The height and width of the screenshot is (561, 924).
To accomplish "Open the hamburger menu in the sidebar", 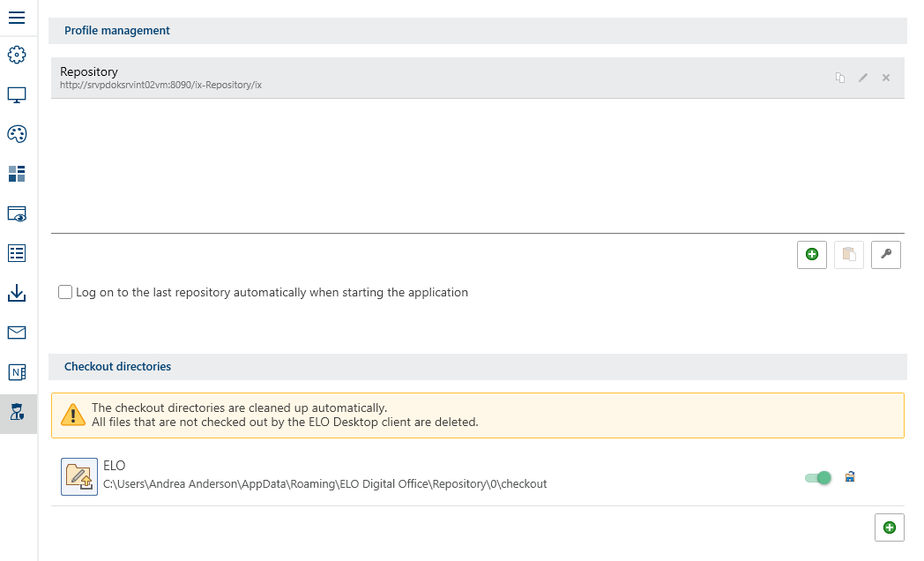I will point(17,17).
